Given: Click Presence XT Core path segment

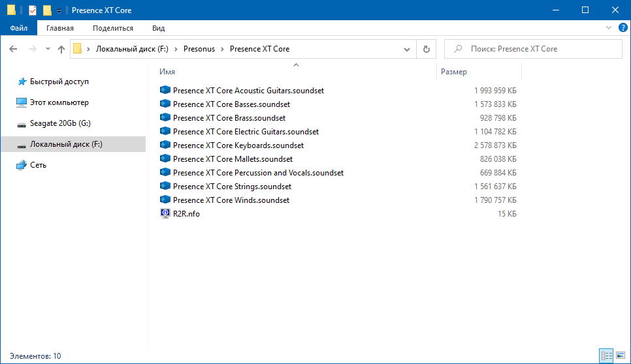Looking at the screenshot, I should 259,49.
